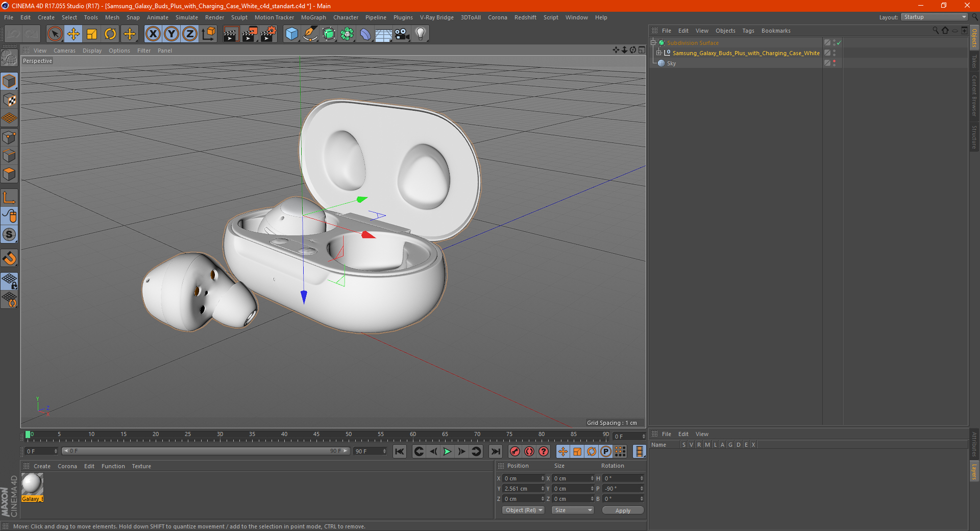Play the animation forward
Viewport: 980px width, 531px height.
[x=448, y=451]
